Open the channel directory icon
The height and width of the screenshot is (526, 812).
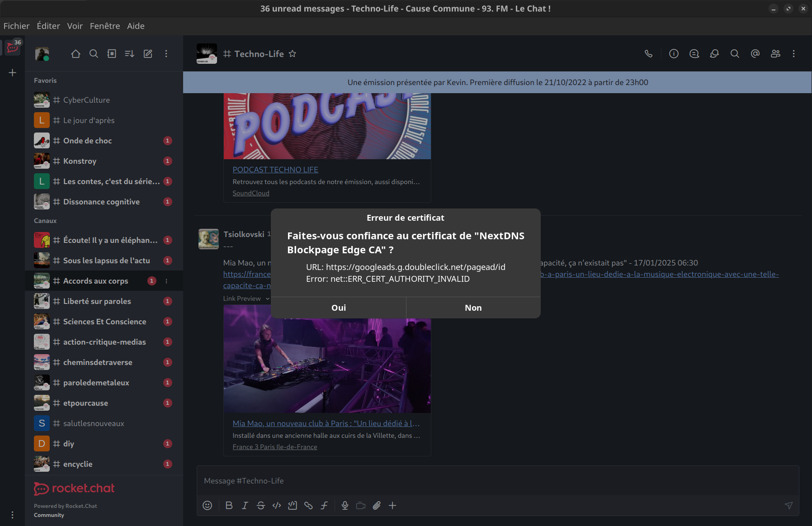pos(112,54)
